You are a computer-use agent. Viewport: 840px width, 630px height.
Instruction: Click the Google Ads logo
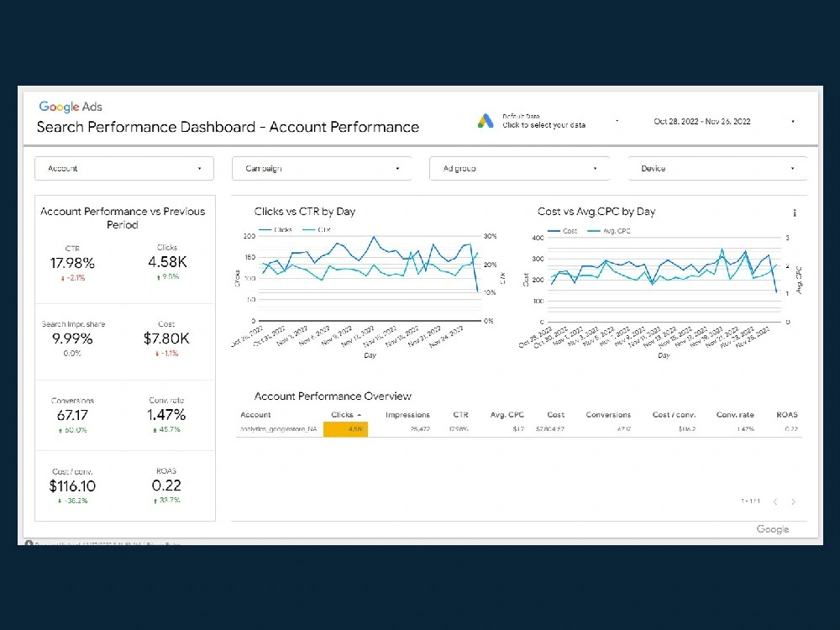click(x=71, y=107)
